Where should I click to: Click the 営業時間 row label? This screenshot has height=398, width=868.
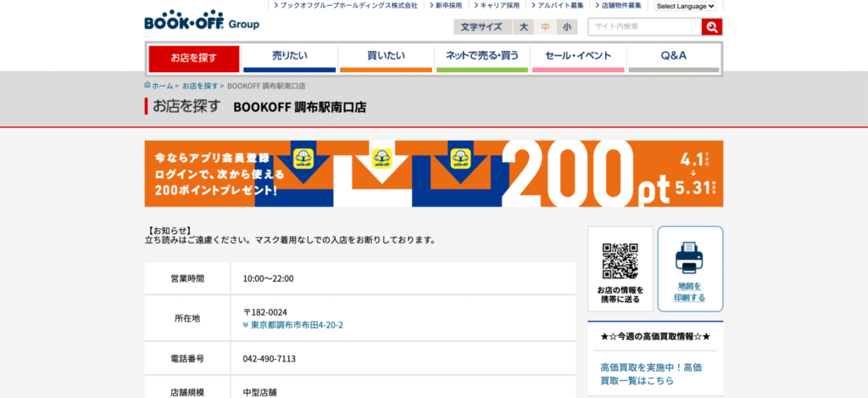click(187, 278)
